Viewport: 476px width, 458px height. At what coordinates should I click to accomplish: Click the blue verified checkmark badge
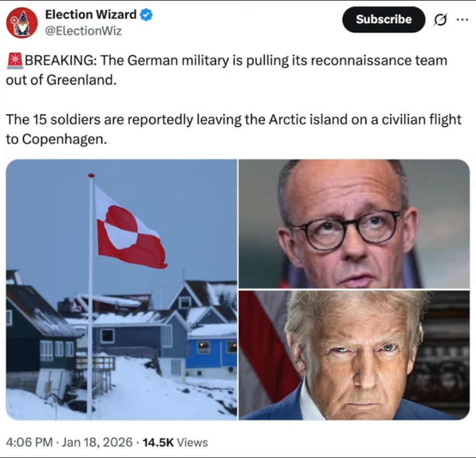pyautogui.click(x=146, y=15)
